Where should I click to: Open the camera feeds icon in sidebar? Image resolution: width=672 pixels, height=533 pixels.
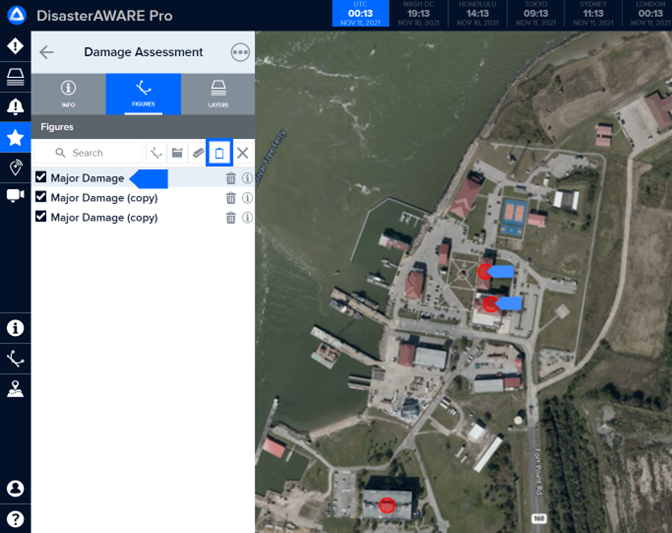tap(15, 195)
